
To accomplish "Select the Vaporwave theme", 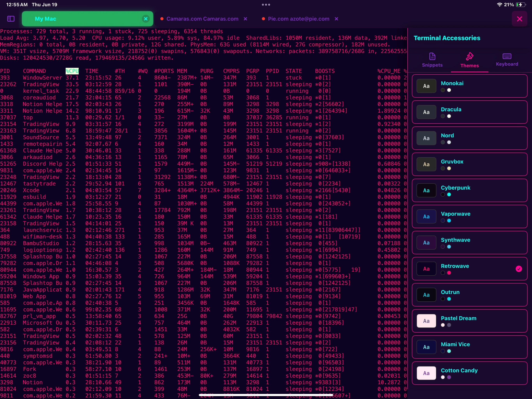I will (x=469, y=216).
